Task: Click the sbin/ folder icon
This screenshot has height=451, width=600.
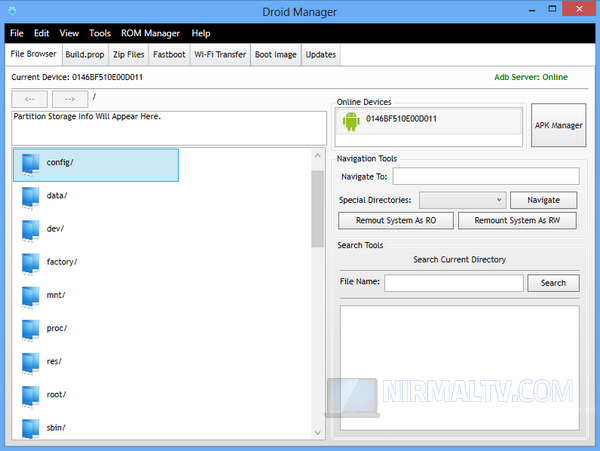Action: (30, 429)
